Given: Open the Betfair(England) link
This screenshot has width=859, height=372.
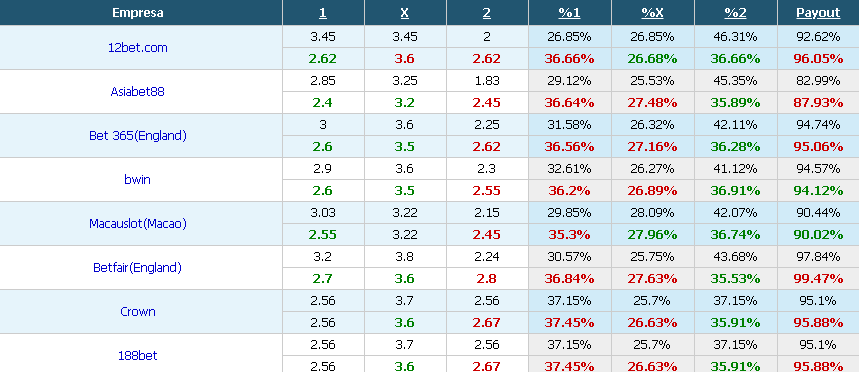Looking at the screenshot, I should click(138, 267).
